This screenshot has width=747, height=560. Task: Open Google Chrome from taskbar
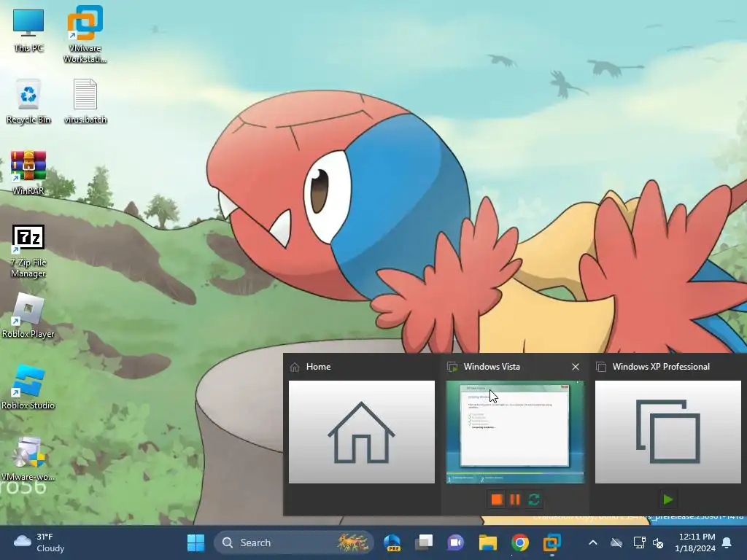519,542
